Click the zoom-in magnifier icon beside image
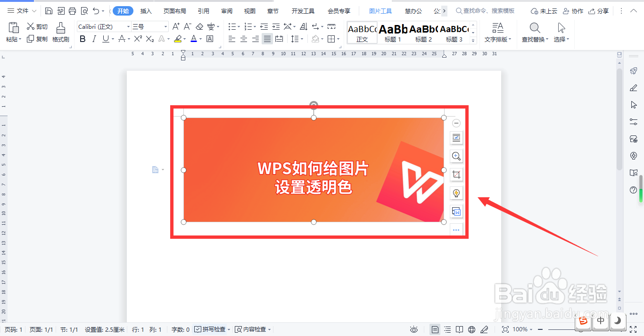The height and width of the screenshot is (336, 644). coord(456,156)
